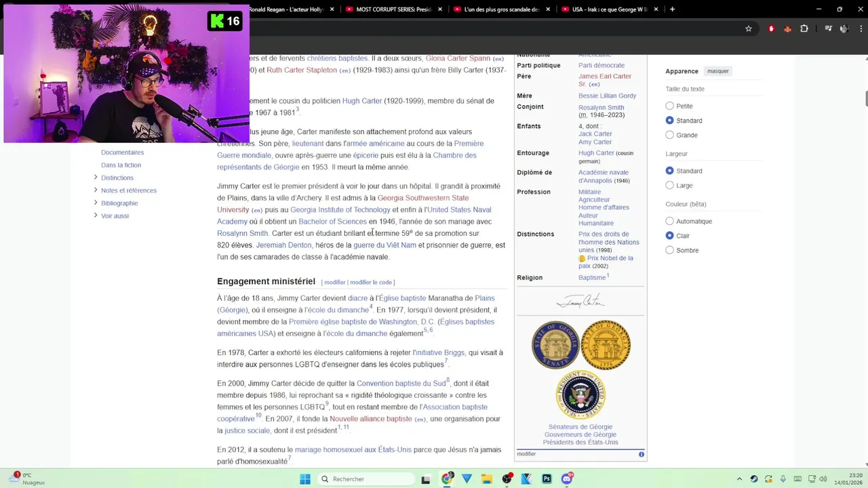This screenshot has width=868, height=488.
Task: Open the Jeremiah Denton link
Action: (284, 245)
